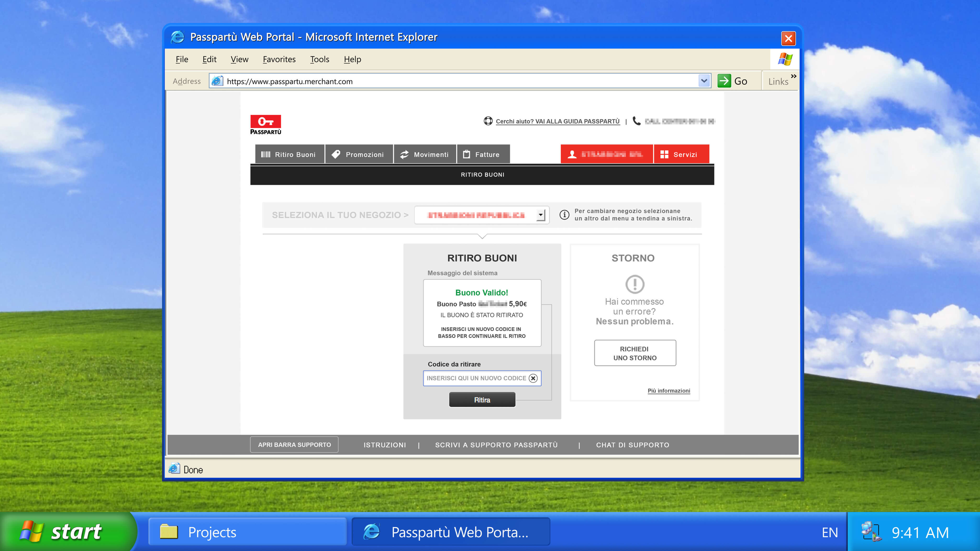
Task: Click the IE logo in title bar
Action: click(x=177, y=37)
